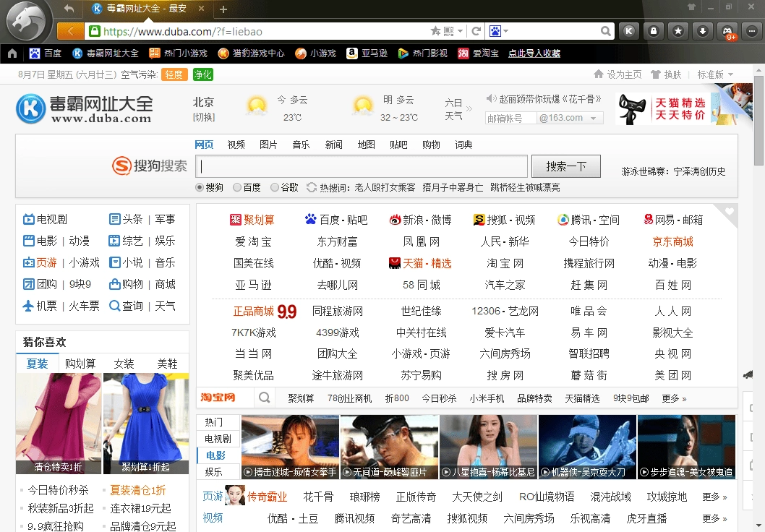Click the search magnifier icon in toolbar
Screen dimensions: 765x532
pos(605,31)
